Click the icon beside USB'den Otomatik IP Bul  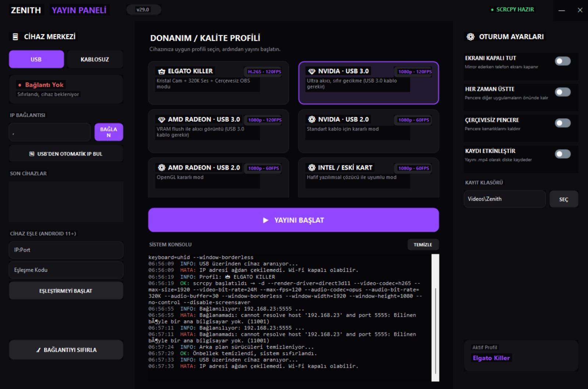(x=32, y=154)
